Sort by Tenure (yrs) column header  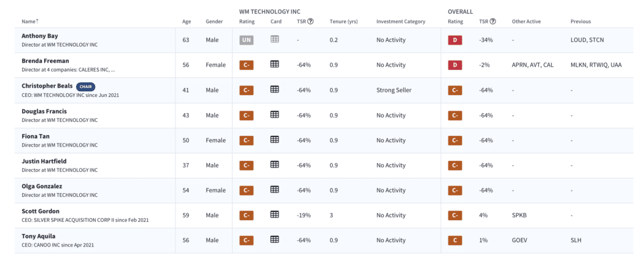pos(343,21)
